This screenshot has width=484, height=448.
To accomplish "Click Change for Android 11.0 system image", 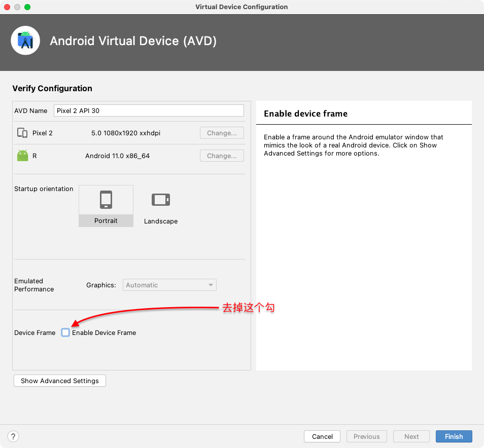I will click(x=222, y=156).
